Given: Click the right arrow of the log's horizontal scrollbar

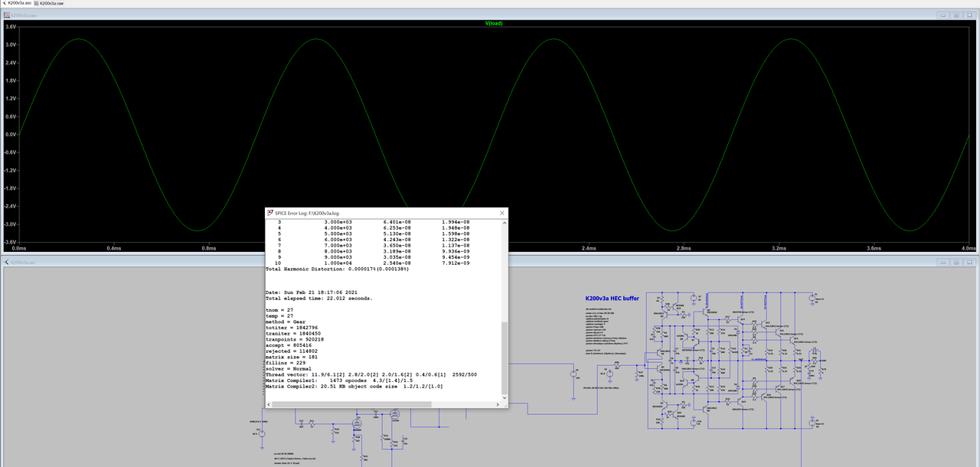Looking at the screenshot, I should click(496, 403).
